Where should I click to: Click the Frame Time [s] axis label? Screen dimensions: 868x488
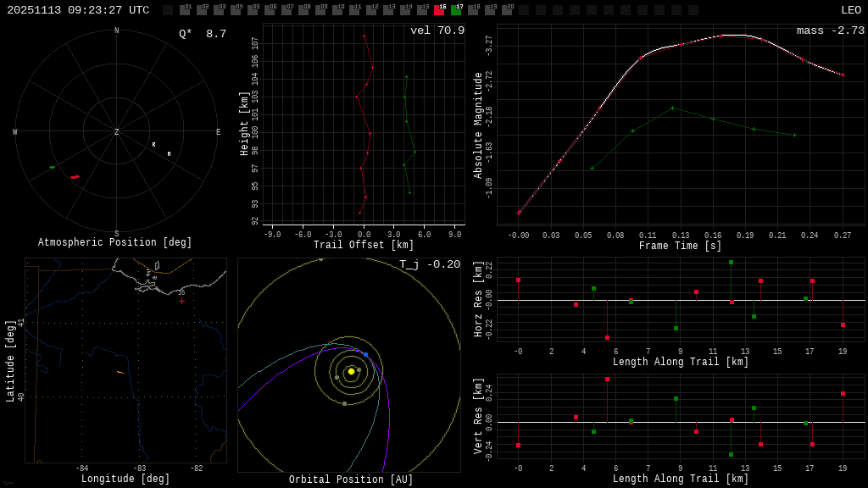tap(680, 245)
